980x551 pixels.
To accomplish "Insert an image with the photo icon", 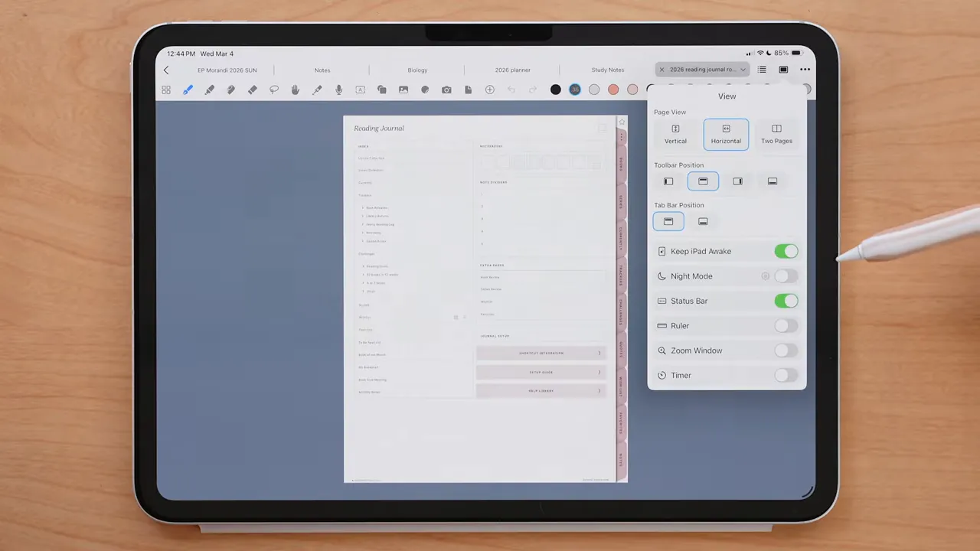I will [x=403, y=90].
